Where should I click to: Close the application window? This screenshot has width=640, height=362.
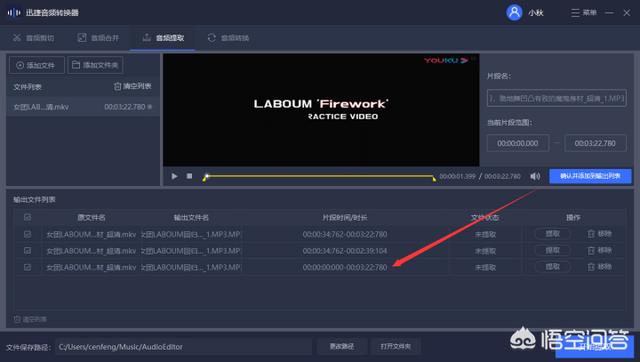tap(627, 13)
